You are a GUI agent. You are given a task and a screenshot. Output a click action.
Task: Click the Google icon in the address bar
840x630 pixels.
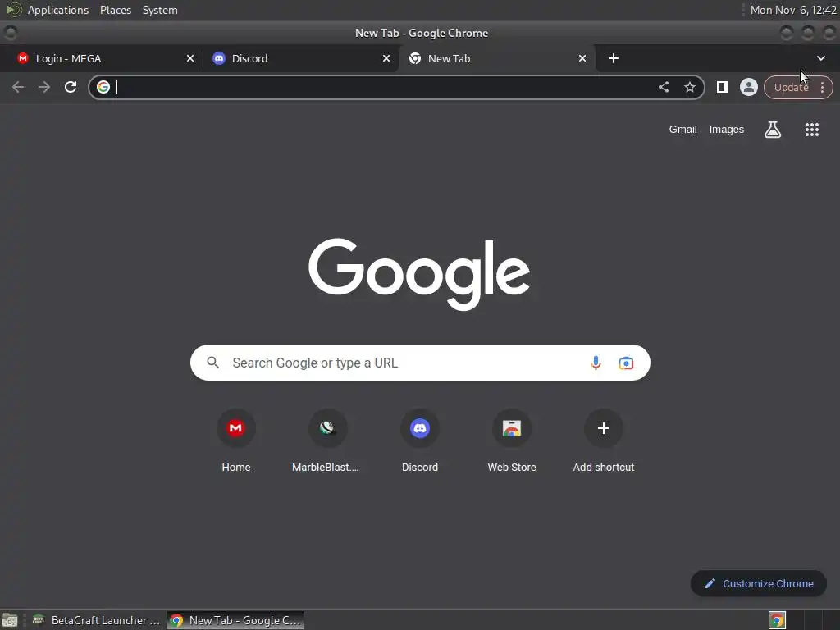coord(103,87)
